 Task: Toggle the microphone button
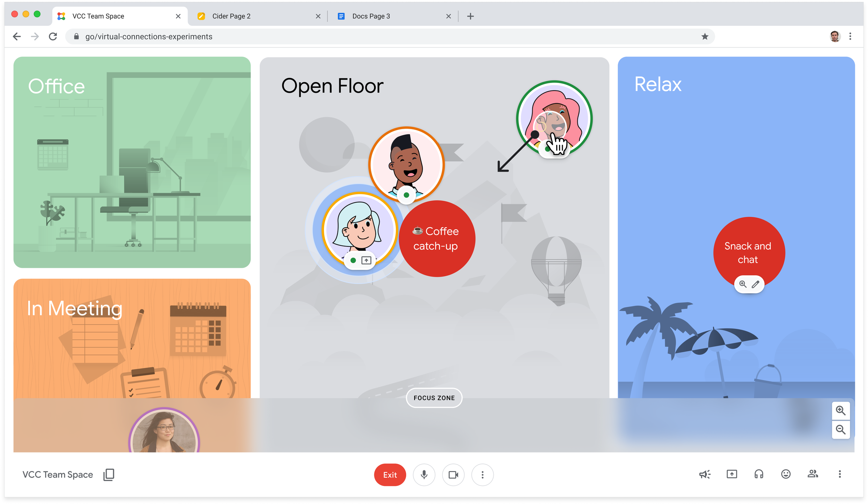(x=424, y=474)
